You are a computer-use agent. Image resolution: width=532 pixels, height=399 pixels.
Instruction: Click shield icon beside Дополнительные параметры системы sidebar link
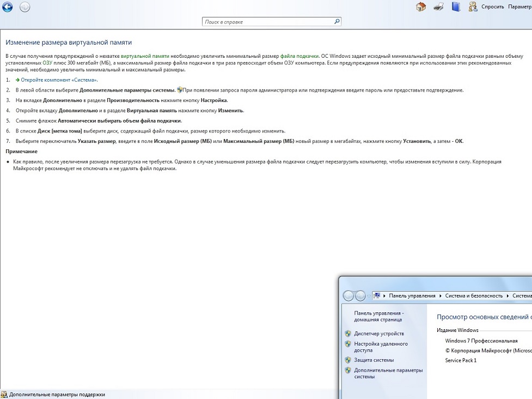tap(348, 370)
